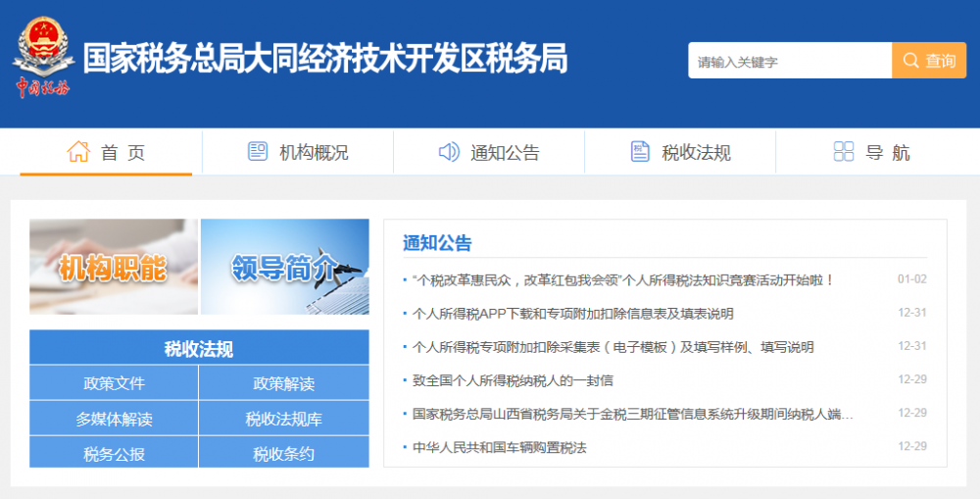
Task: Open notice 中华人民共和国车辆购置税法
Action: point(500,447)
